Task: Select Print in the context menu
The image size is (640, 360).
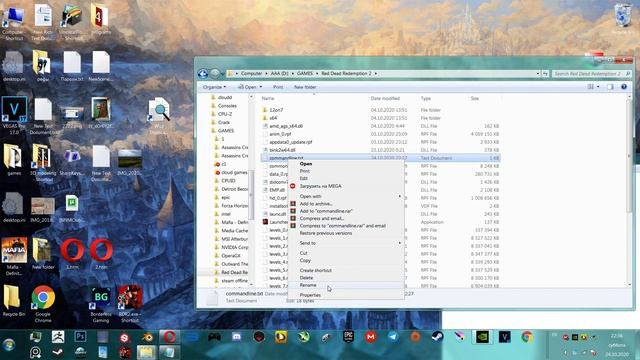Action: click(304, 171)
